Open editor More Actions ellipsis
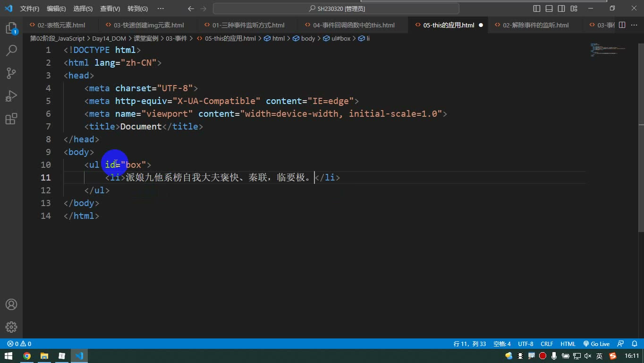644x363 pixels. (634, 25)
